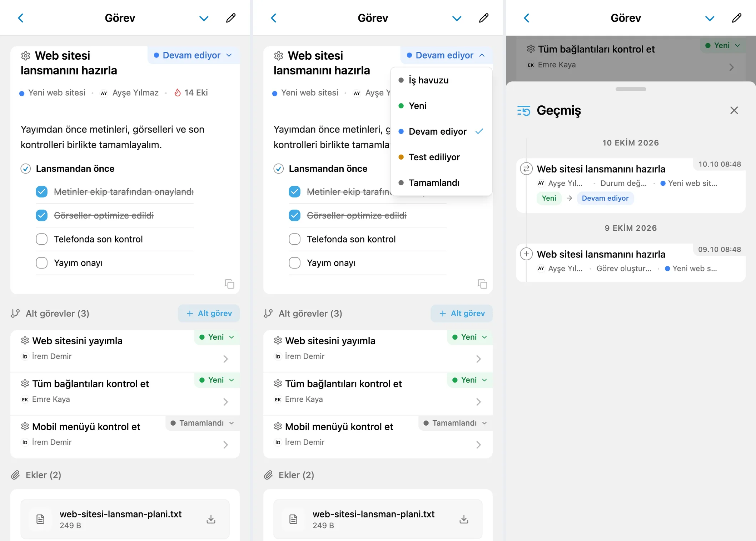Click branch icon beside middle Alt görevler (3)
This screenshot has width=756, height=541.
(x=268, y=314)
